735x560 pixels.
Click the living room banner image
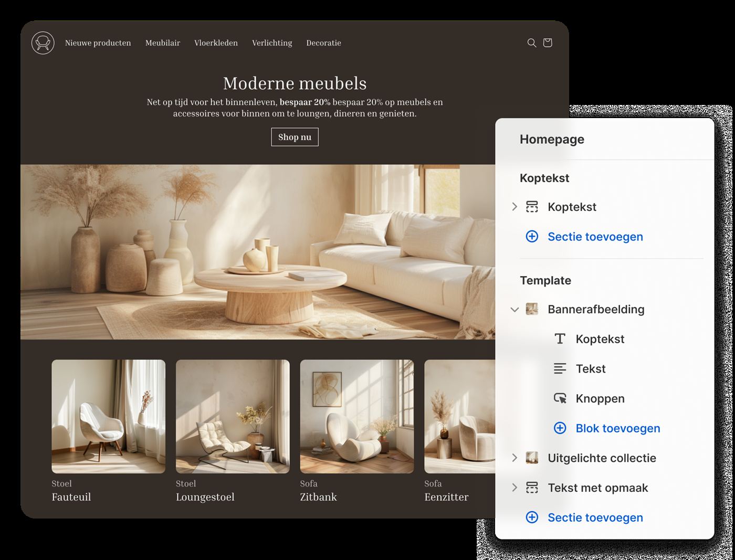pyautogui.click(x=258, y=252)
